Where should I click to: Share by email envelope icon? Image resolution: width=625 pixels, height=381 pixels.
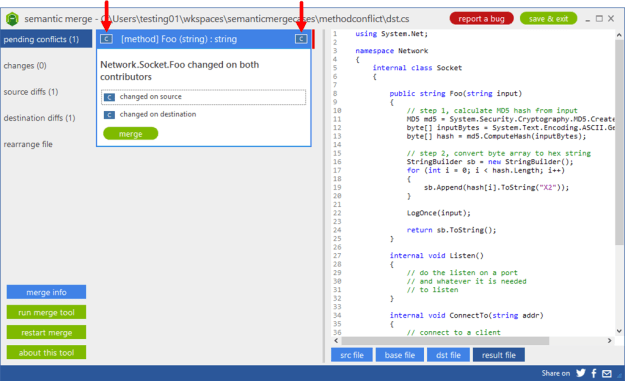[607, 373]
